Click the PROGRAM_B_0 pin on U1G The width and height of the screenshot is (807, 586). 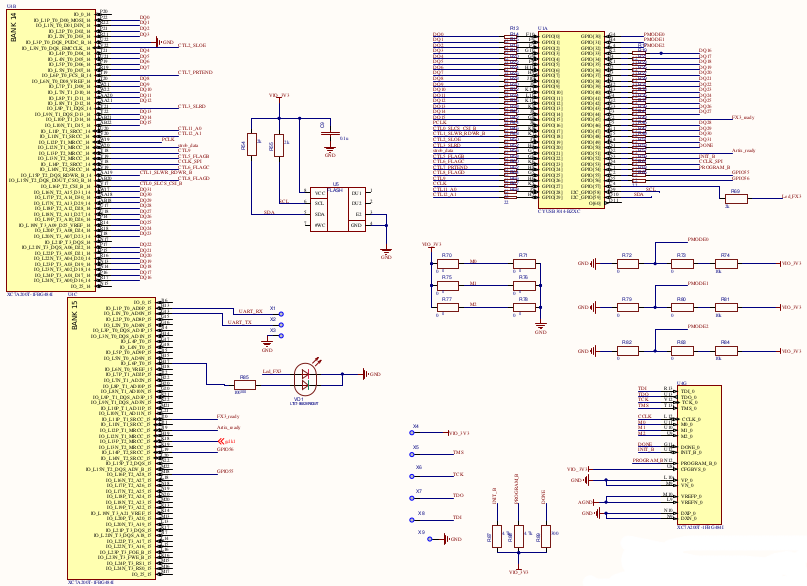pos(698,464)
